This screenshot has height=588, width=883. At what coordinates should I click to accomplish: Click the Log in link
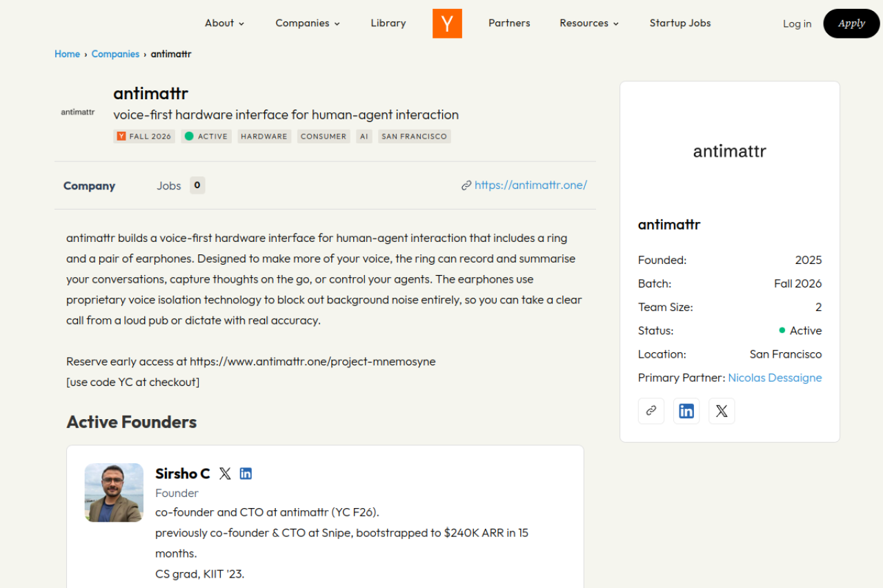click(x=797, y=24)
